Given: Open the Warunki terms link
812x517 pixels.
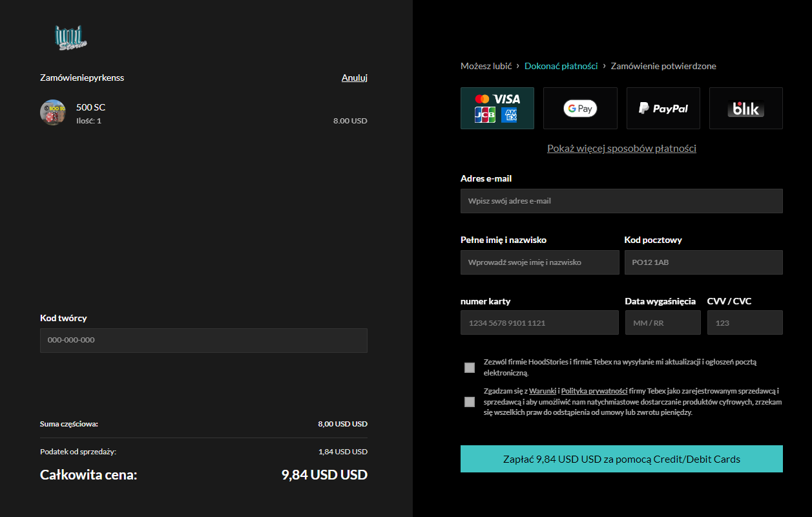Looking at the screenshot, I should pos(543,391).
